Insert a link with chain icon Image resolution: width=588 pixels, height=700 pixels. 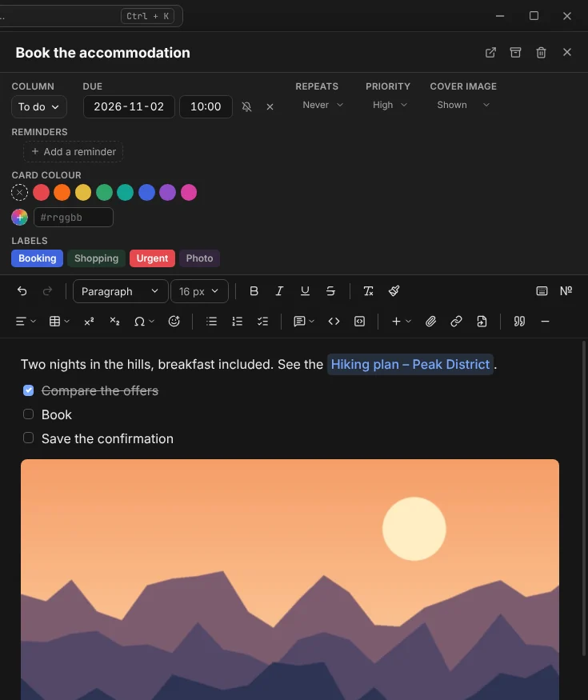coord(456,322)
